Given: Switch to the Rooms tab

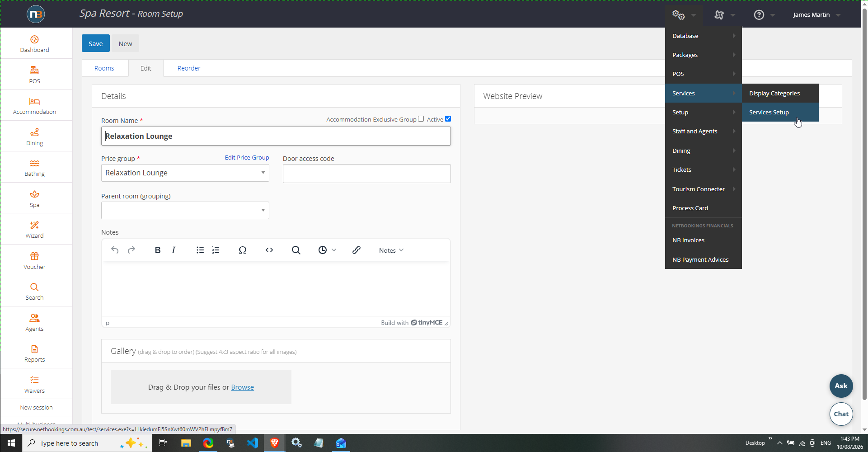Looking at the screenshot, I should click(104, 68).
